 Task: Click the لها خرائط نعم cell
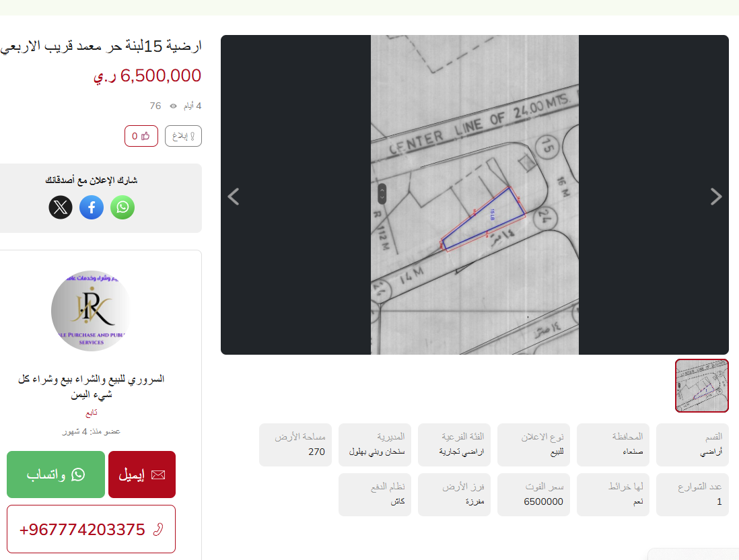click(x=613, y=495)
